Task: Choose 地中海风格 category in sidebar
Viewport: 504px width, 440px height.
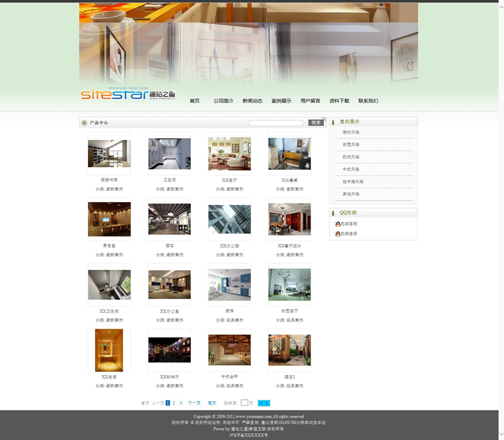Action: point(353,182)
